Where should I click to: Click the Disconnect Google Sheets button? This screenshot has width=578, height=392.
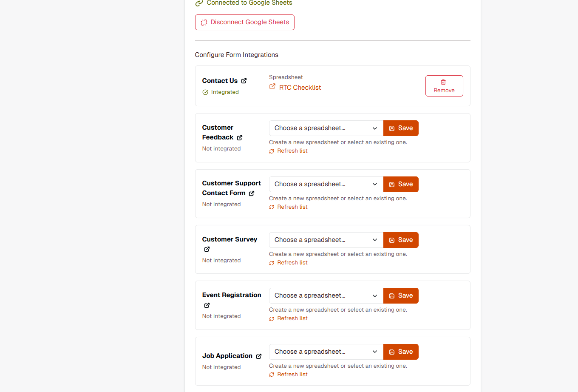click(244, 22)
